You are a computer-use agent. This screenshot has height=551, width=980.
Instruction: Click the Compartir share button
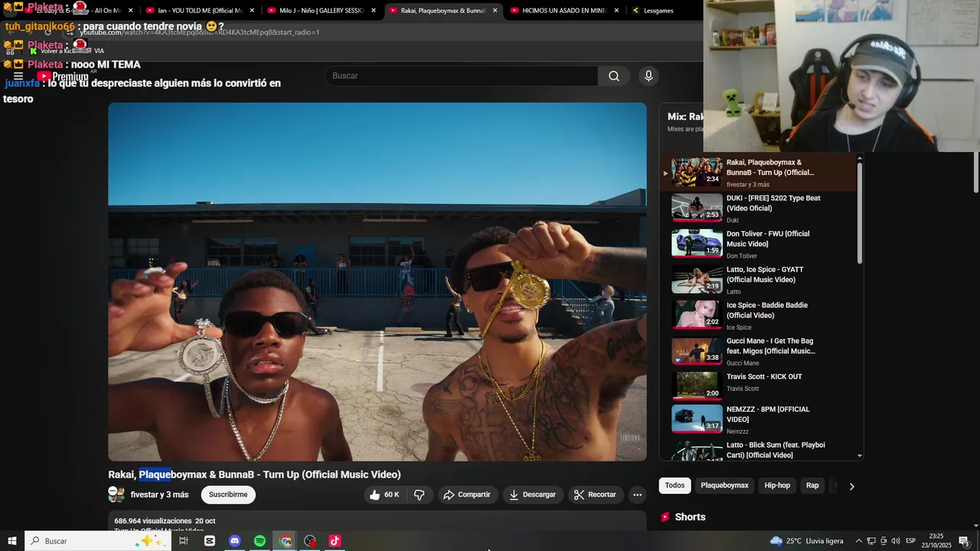467,495
